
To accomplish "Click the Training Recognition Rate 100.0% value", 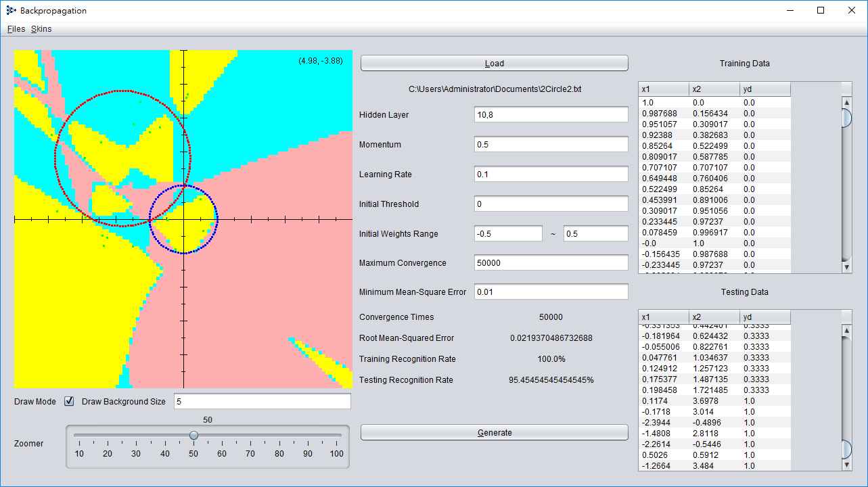I will pyautogui.click(x=551, y=359).
